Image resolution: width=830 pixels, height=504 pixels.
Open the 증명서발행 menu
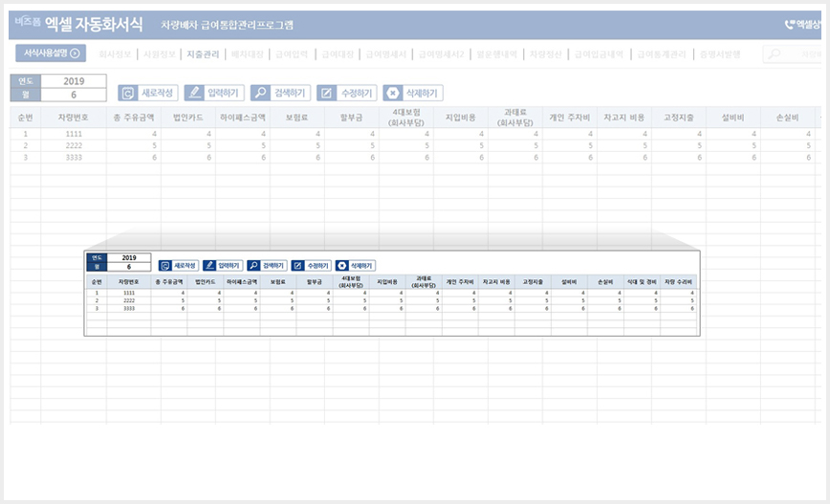[720, 54]
